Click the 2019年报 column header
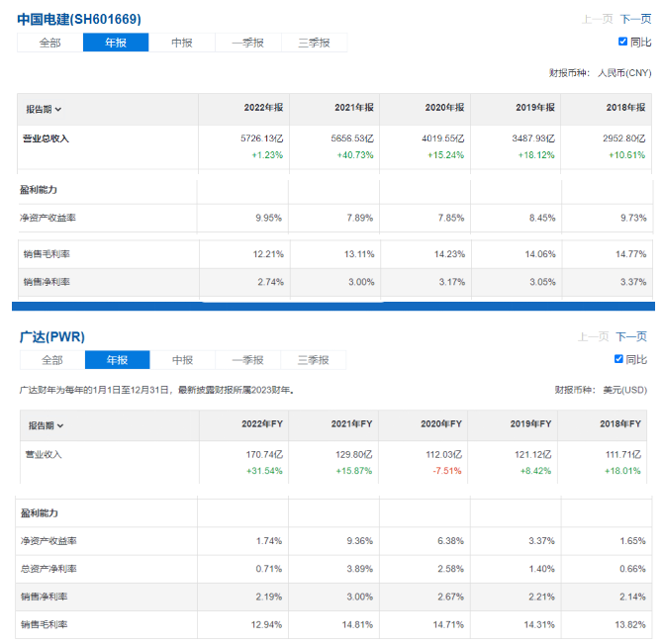Viewport: 663px width, 644px height. [x=535, y=108]
